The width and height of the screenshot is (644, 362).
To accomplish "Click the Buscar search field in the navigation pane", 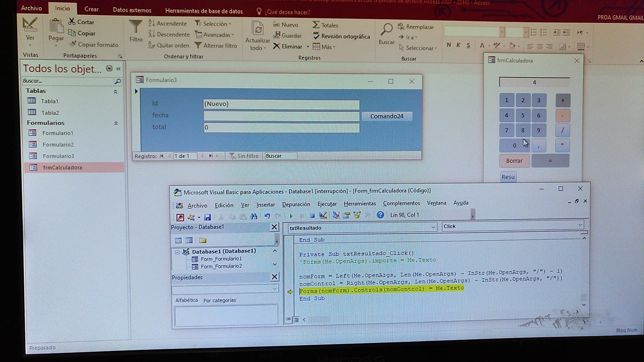I will click(x=67, y=81).
